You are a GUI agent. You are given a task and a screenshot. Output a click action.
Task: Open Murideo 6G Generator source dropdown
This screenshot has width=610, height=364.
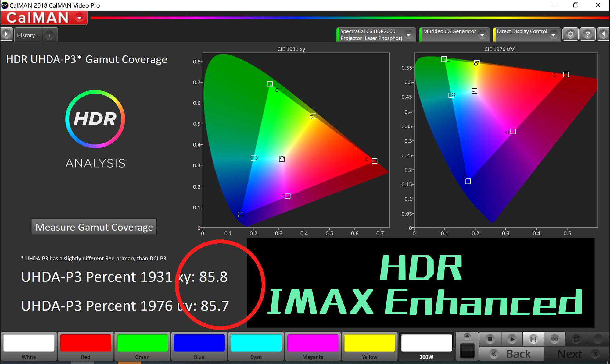pos(482,34)
